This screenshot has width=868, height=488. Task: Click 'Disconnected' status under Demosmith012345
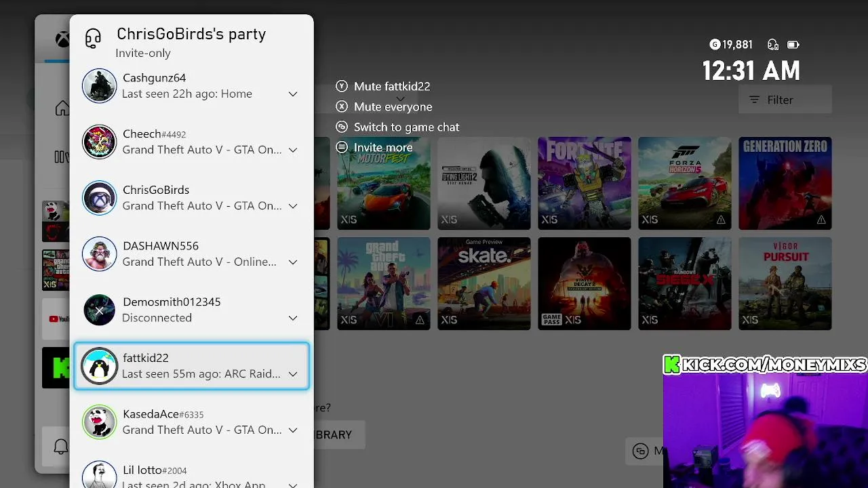[157, 318]
